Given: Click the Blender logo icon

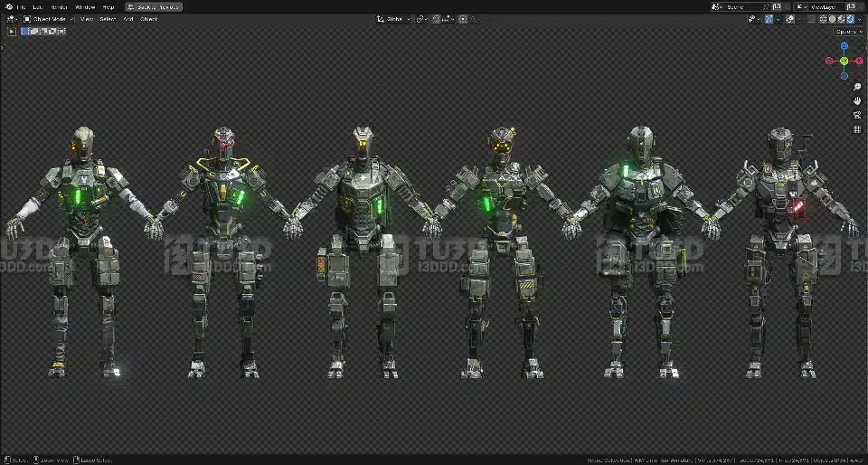Looking at the screenshot, I should click(7, 6).
